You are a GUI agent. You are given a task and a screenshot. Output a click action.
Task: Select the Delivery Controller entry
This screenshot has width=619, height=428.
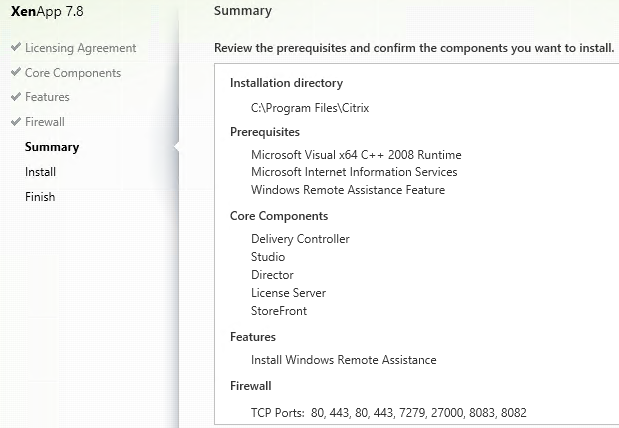point(300,239)
